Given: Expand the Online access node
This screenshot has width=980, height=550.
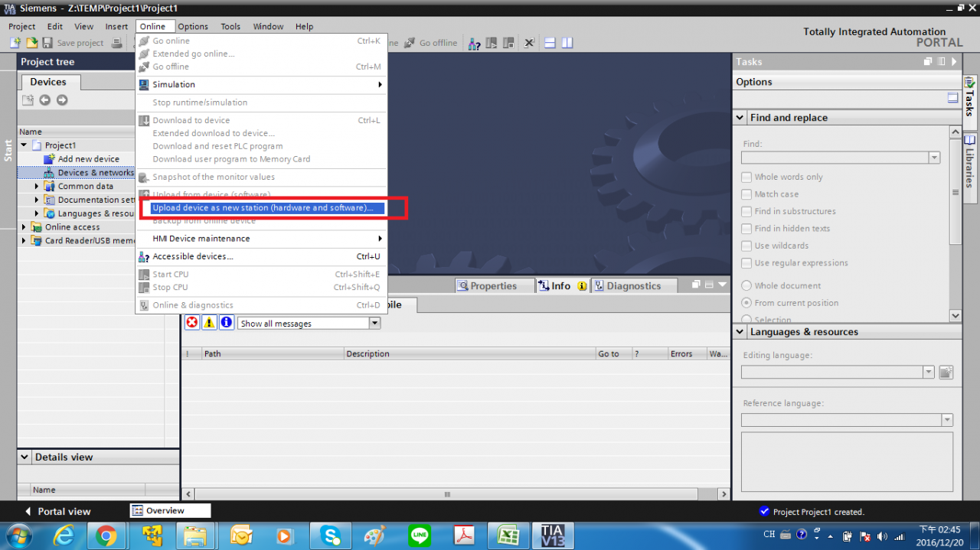Looking at the screenshot, I should pos(24,227).
